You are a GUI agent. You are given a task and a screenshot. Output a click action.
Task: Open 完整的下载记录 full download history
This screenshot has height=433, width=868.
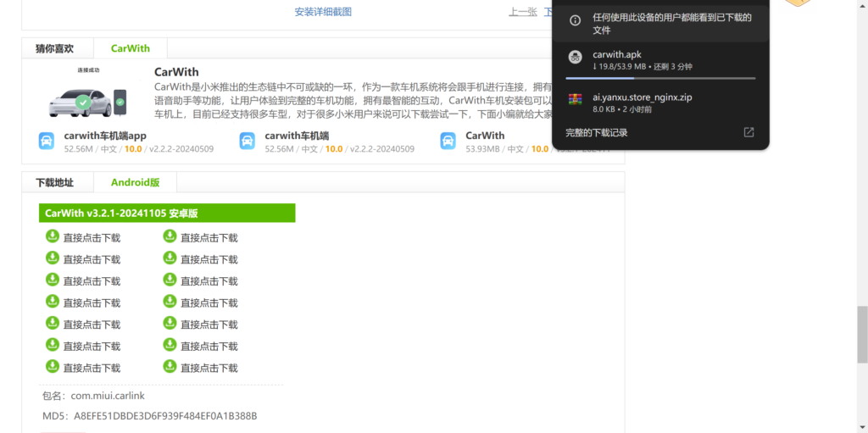tap(597, 132)
